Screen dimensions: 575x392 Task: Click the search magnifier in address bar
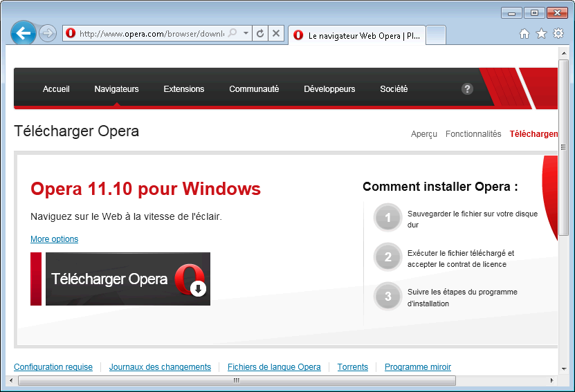232,33
